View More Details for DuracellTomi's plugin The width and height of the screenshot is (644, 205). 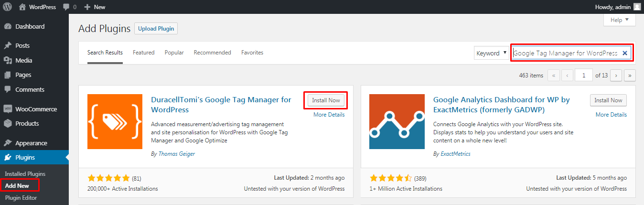tap(329, 115)
